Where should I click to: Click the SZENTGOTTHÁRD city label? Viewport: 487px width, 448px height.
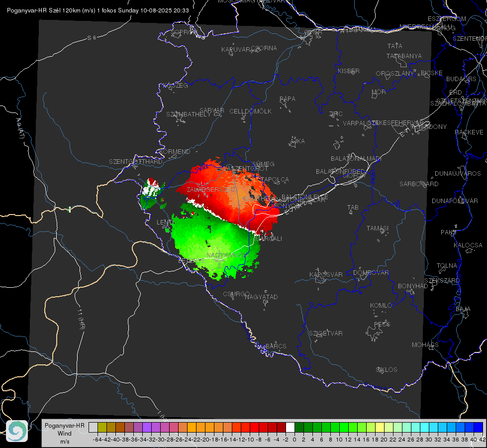(136, 162)
